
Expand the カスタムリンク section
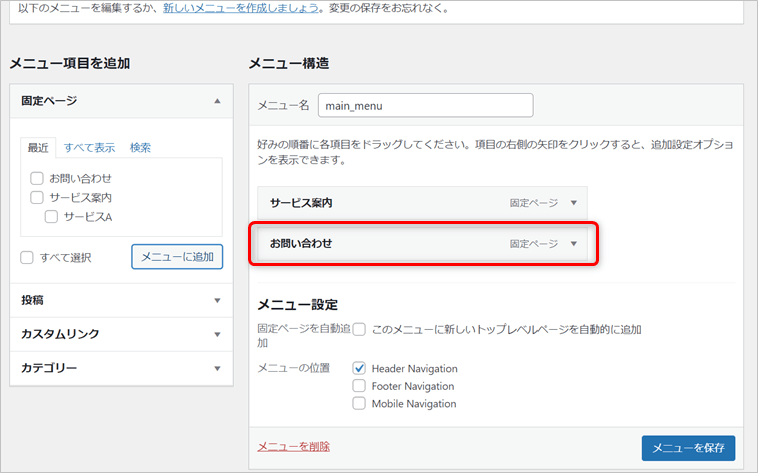coord(217,334)
